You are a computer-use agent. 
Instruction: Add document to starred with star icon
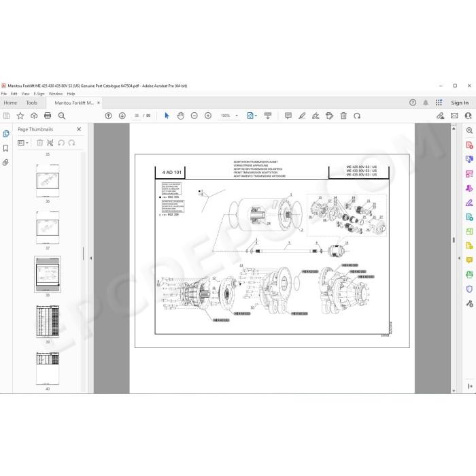[x=20, y=116]
